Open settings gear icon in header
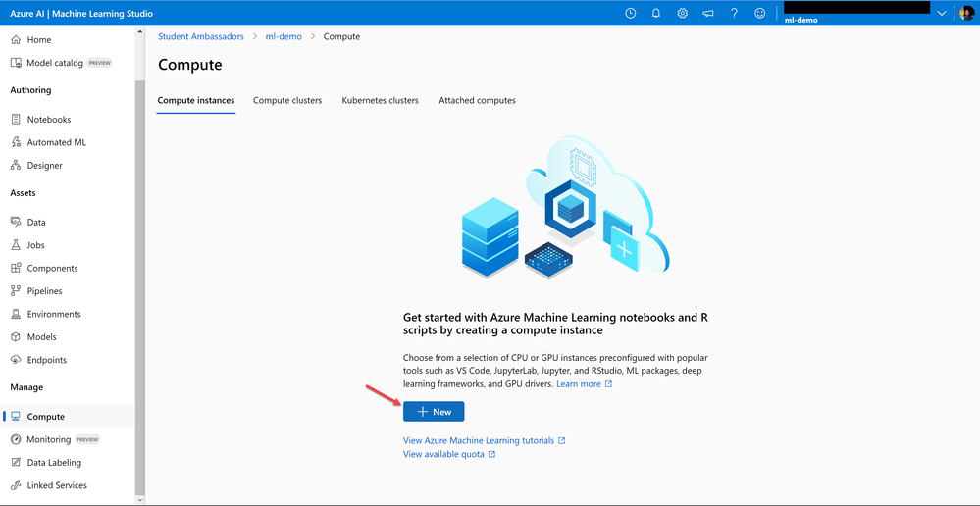Screen dimensions: 980x506 pos(683,13)
